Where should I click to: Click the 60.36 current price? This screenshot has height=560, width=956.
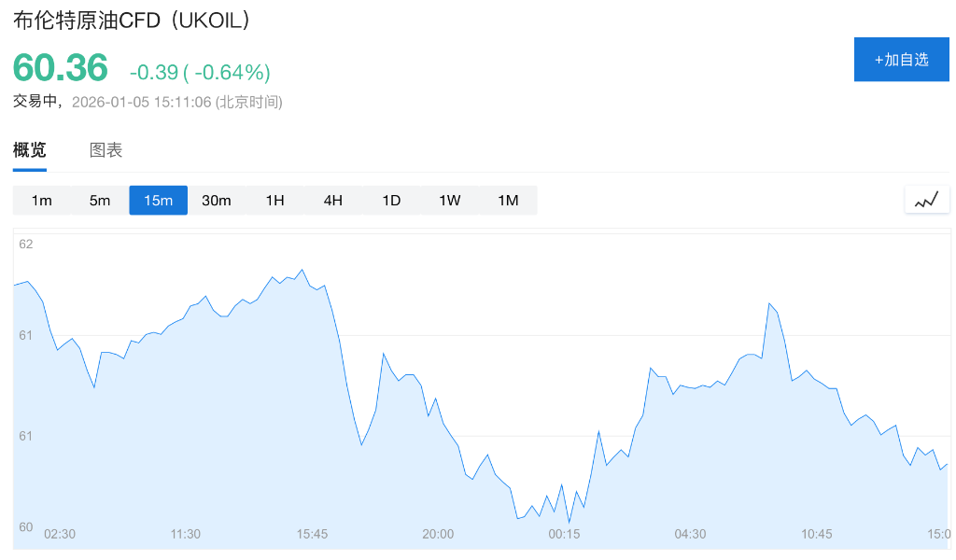tap(61, 68)
